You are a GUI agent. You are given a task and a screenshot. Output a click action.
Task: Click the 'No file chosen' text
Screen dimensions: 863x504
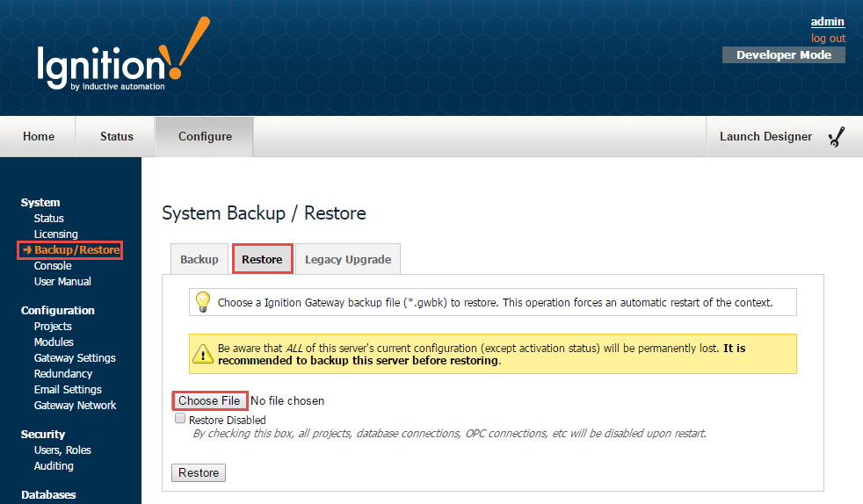pyautogui.click(x=287, y=400)
